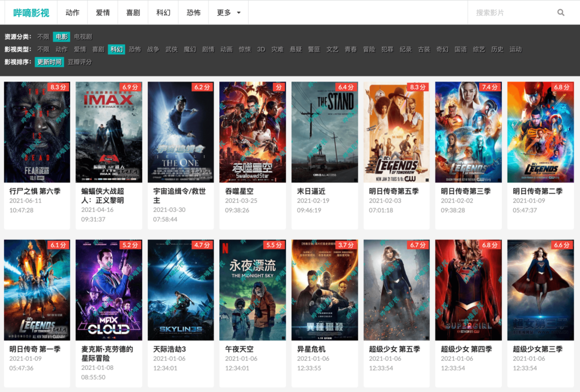Screen dimensions: 580x392
Task: Click title link 超级少女第三季
Action: [x=538, y=349]
